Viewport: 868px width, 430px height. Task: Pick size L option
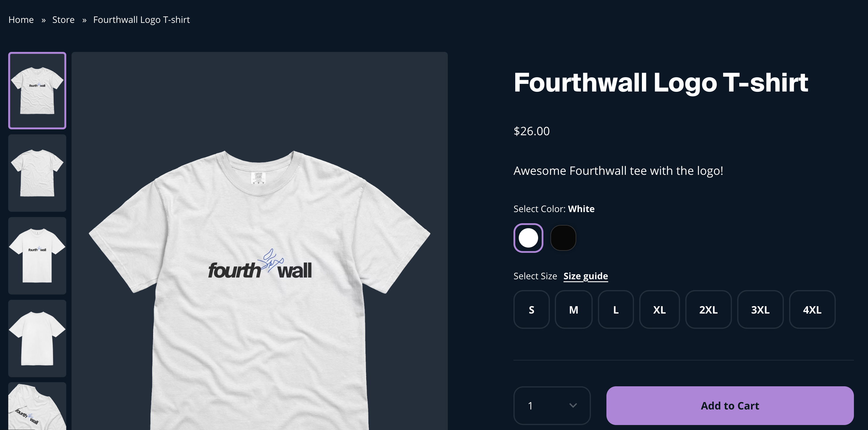pyautogui.click(x=616, y=309)
